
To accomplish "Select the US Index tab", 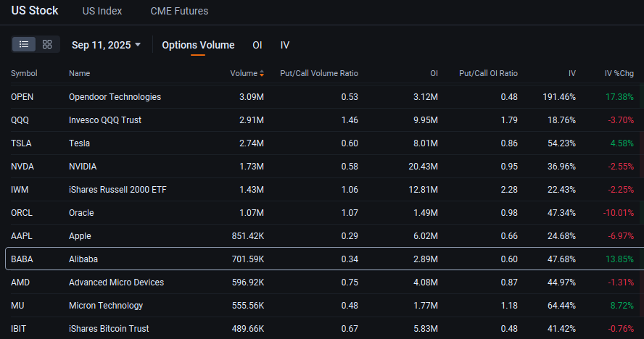I will pos(102,11).
